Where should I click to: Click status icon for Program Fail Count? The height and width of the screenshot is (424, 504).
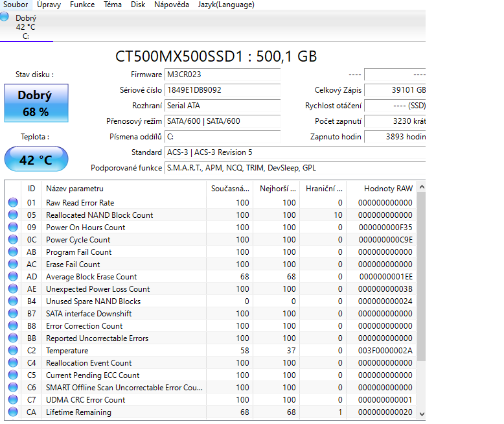point(13,252)
